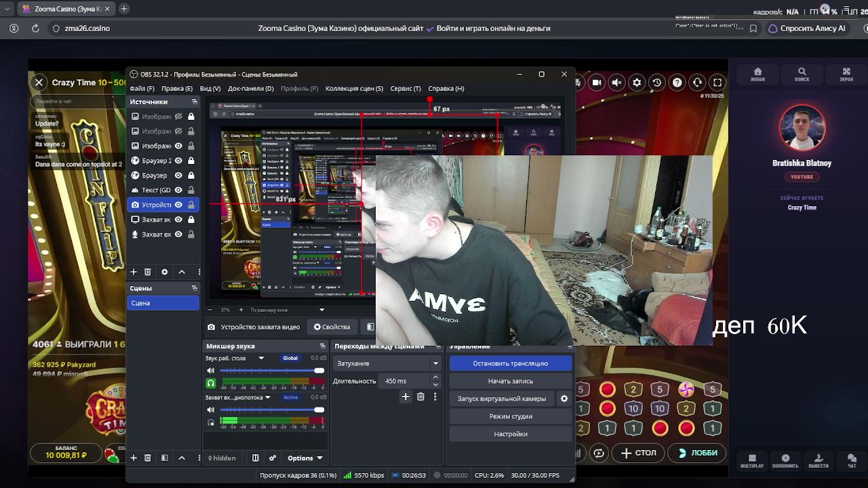Add a new scene in Scenes panel
868x488 pixels.
coord(134,458)
